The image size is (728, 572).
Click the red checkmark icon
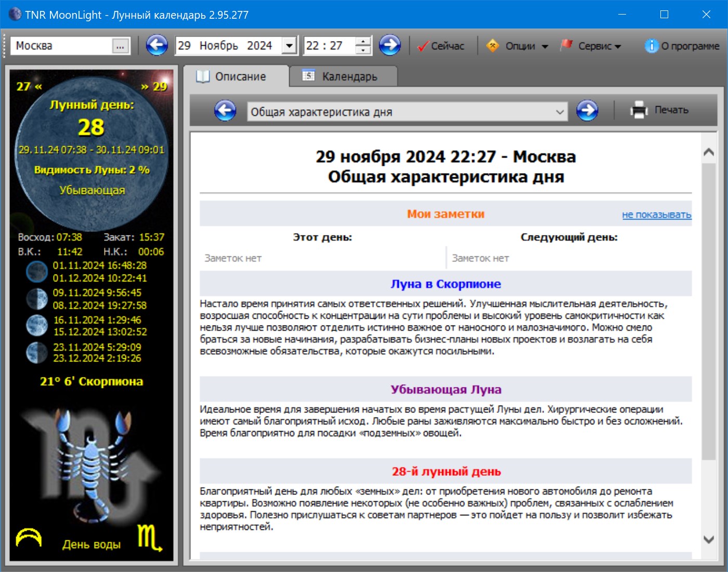[x=423, y=46]
